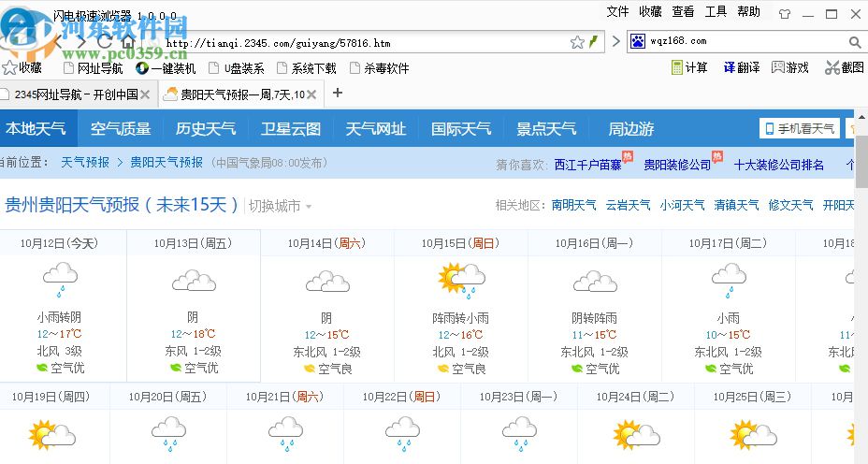The width and height of the screenshot is (868, 464).
Task: Open U盘装系 bookmark
Action: [237, 68]
